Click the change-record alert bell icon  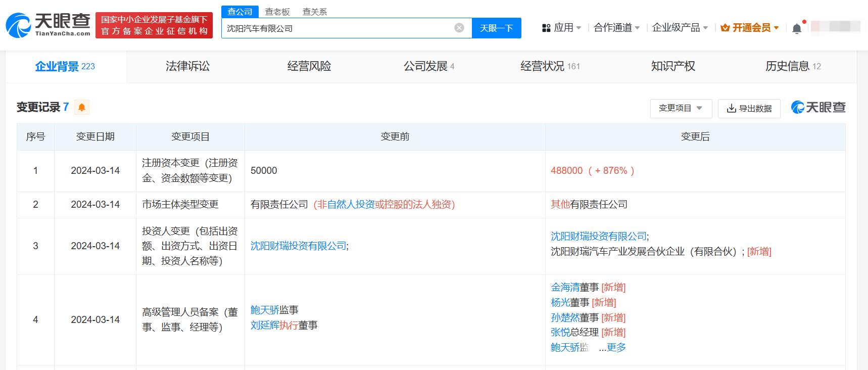(x=82, y=107)
